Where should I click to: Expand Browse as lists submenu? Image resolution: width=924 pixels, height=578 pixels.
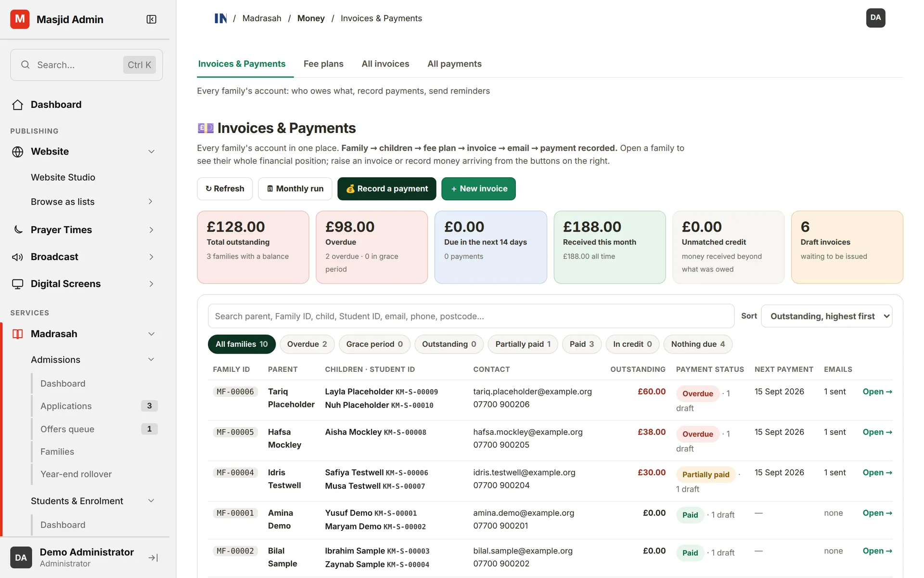151,201
